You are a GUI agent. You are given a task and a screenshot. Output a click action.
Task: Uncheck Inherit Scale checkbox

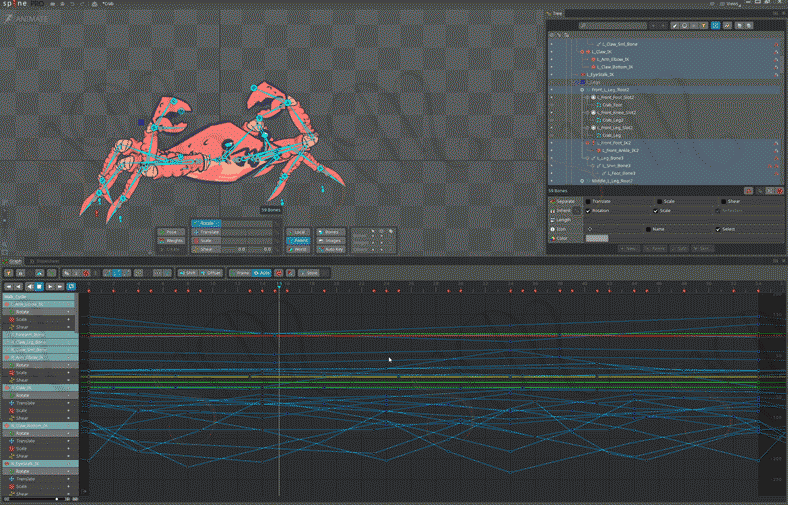[x=655, y=211]
